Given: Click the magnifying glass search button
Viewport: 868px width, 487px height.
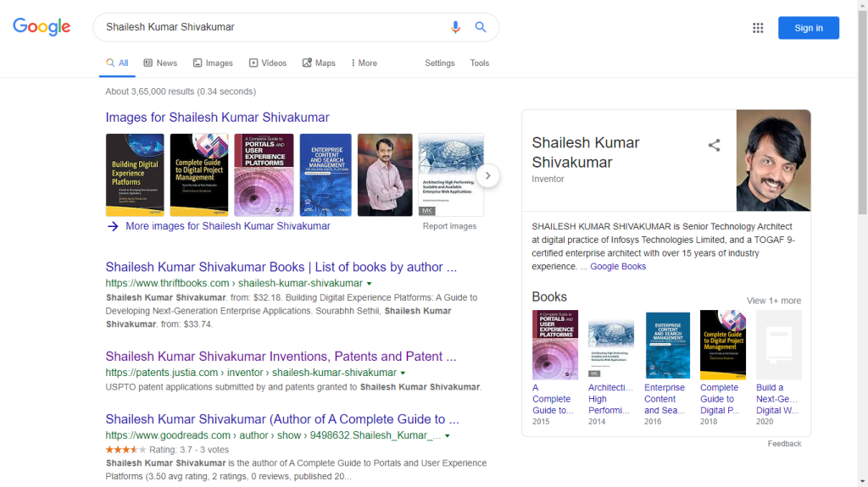Looking at the screenshot, I should [481, 27].
